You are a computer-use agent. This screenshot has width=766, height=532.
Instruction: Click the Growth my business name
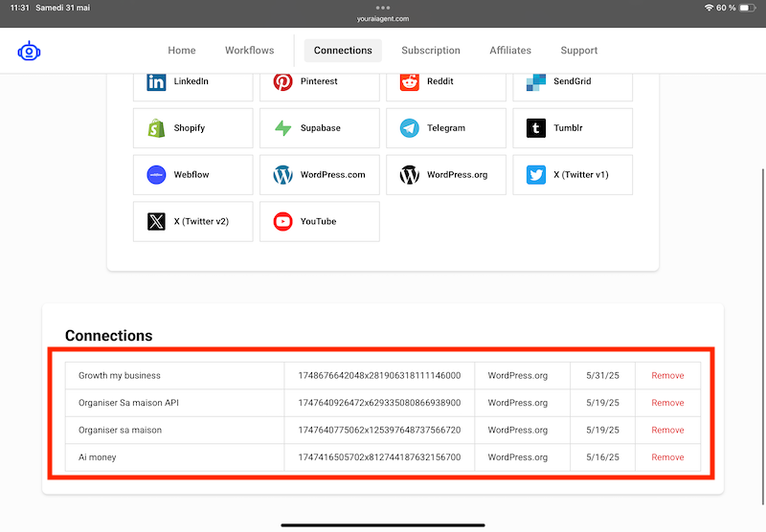coord(120,376)
